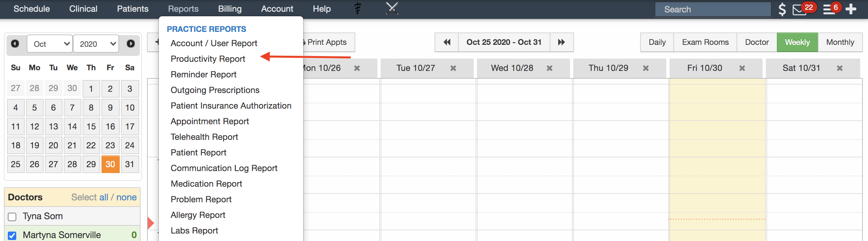Go to previous month in mini calendar
Image resolution: width=868 pixels, height=241 pixels.
click(15, 44)
